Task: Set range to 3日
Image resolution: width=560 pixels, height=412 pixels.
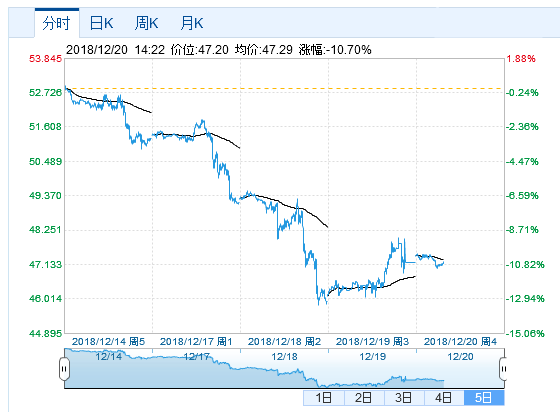Action: coord(404,398)
